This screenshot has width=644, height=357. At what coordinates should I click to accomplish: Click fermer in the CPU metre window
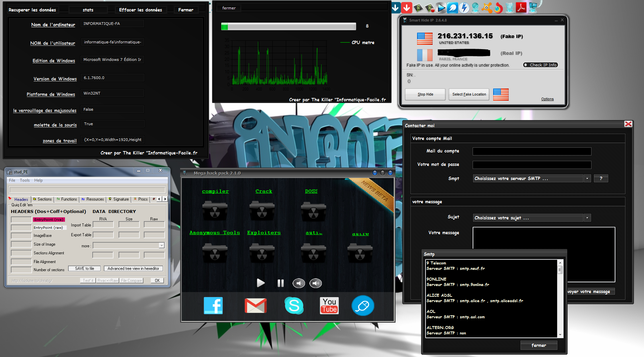(229, 8)
